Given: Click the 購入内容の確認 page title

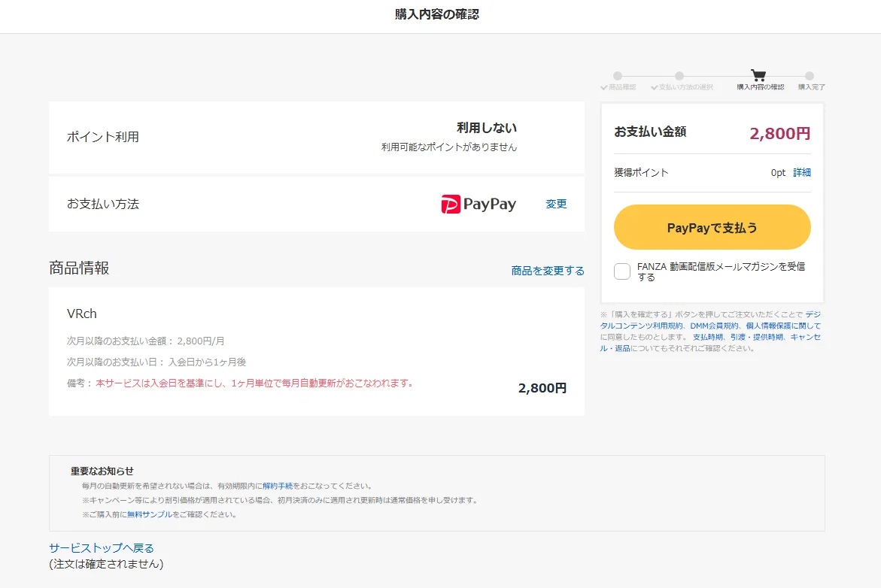Looking at the screenshot, I should (x=436, y=14).
